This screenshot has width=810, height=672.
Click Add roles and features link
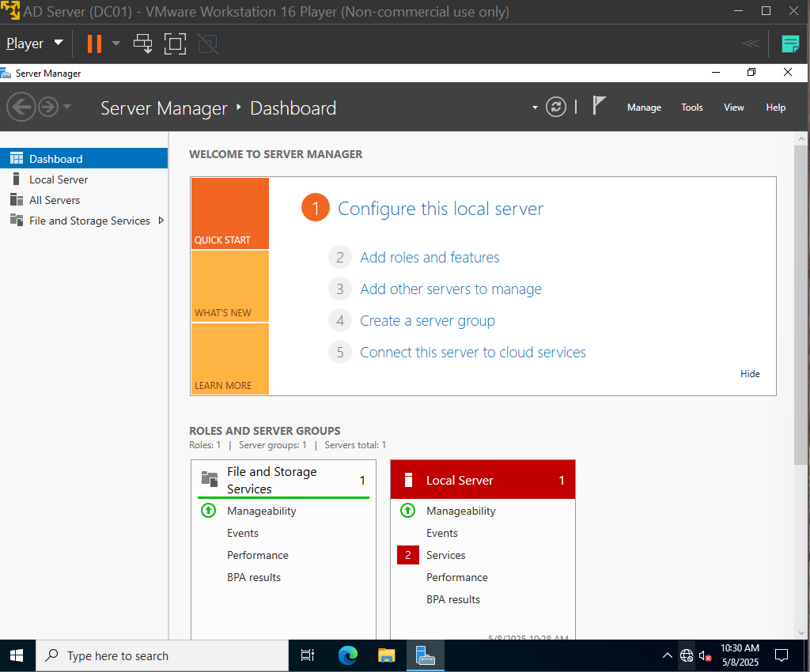click(x=430, y=257)
